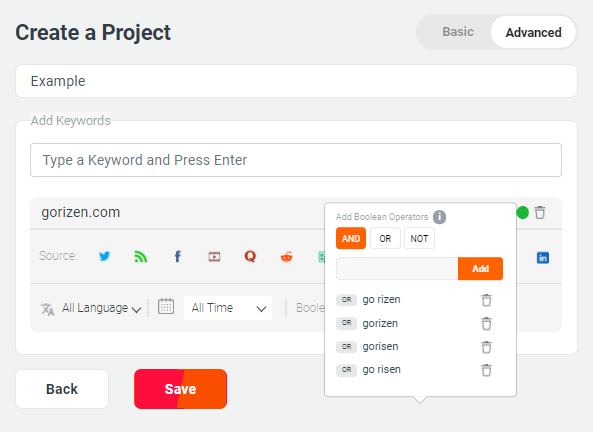Select the RSS feed source icon
This screenshot has width=593, height=432.
[x=141, y=256]
